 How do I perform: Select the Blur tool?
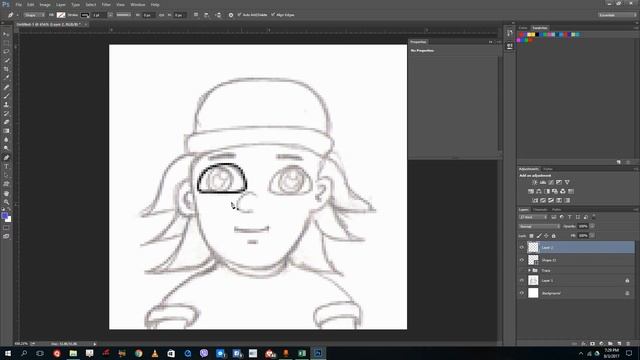pyautogui.click(x=6, y=140)
